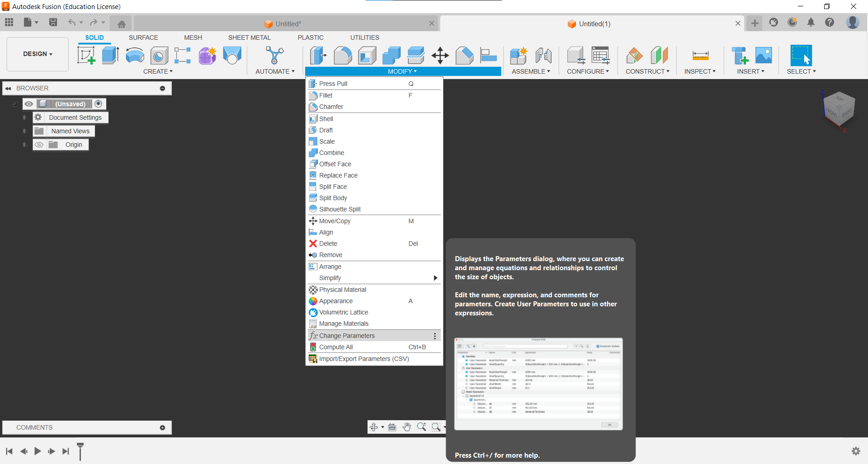Viewport: 868px width, 464px height.
Task: Click the New Component assemble icon
Action: pyautogui.click(x=519, y=56)
